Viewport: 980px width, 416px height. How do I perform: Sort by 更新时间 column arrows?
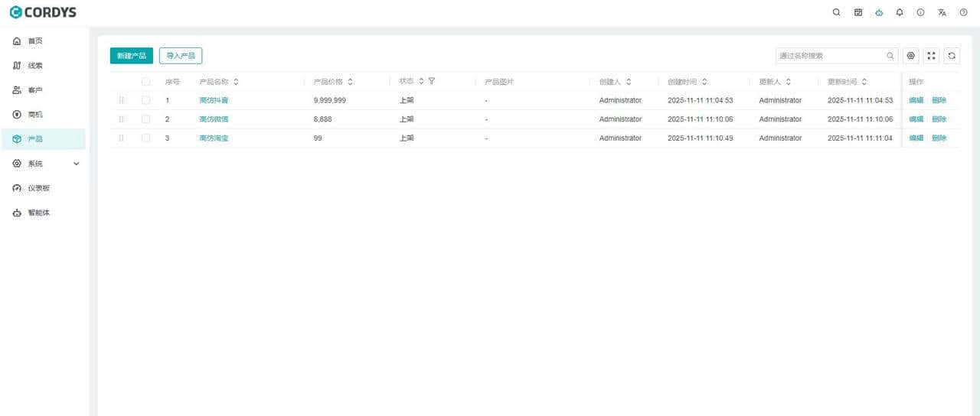tap(864, 81)
